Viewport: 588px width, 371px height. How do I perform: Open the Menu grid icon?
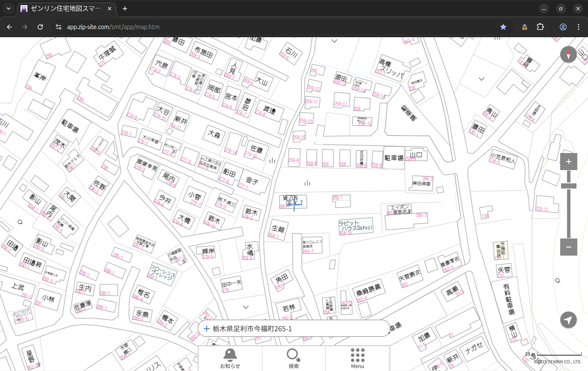point(357,358)
